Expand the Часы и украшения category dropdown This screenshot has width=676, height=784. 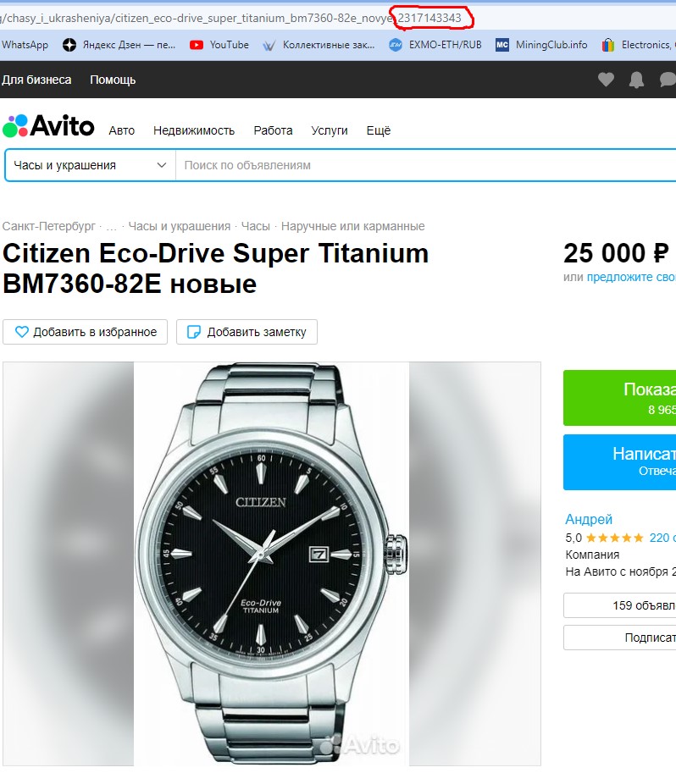click(x=90, y=165)
